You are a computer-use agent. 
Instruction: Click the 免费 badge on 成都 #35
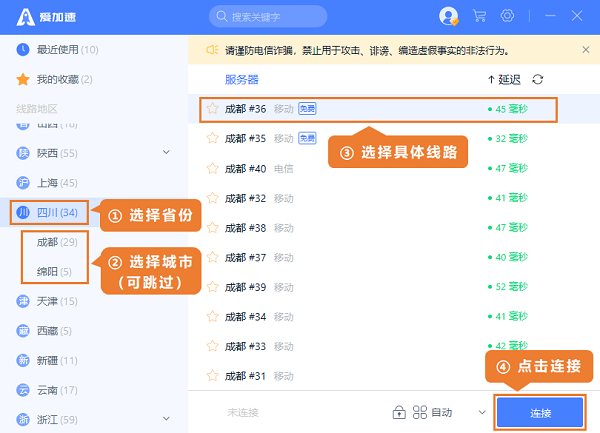[307, 138]
